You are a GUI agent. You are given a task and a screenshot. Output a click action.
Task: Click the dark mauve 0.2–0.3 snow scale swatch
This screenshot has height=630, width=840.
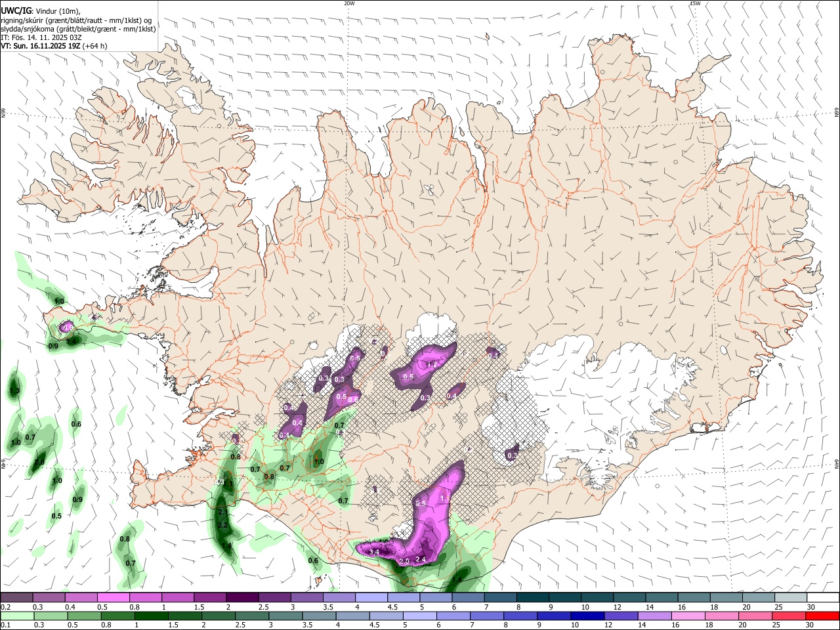point(16,597)
